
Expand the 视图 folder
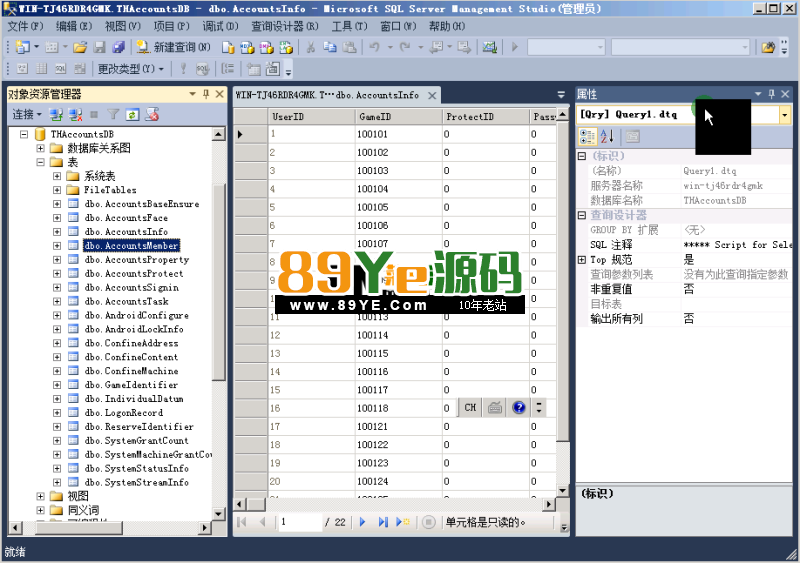40,496
